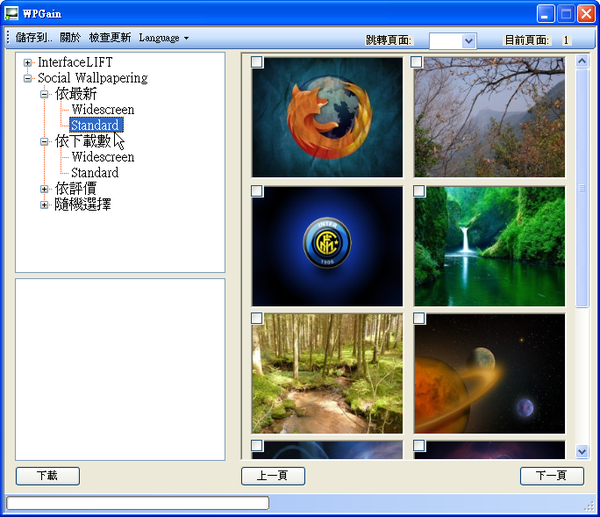The image size is (600, 517).
Task: Expand the 隨機選擇 tree node
Action: [44, 205]
